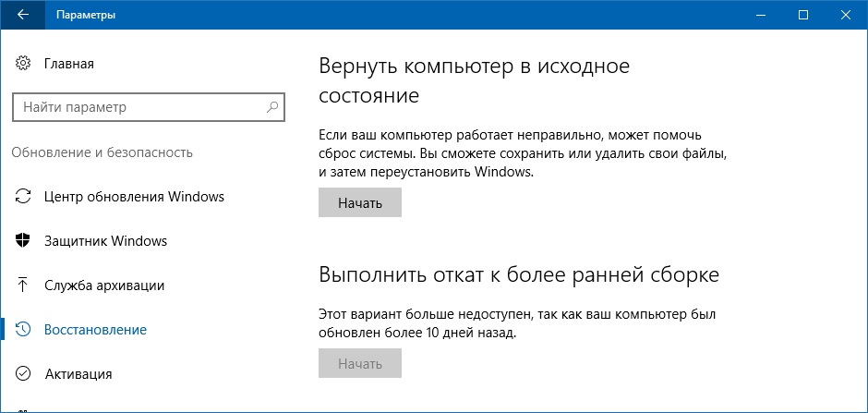Open the Активация section
Viewport: 868px width, 413px height.
tap(78, 373)
